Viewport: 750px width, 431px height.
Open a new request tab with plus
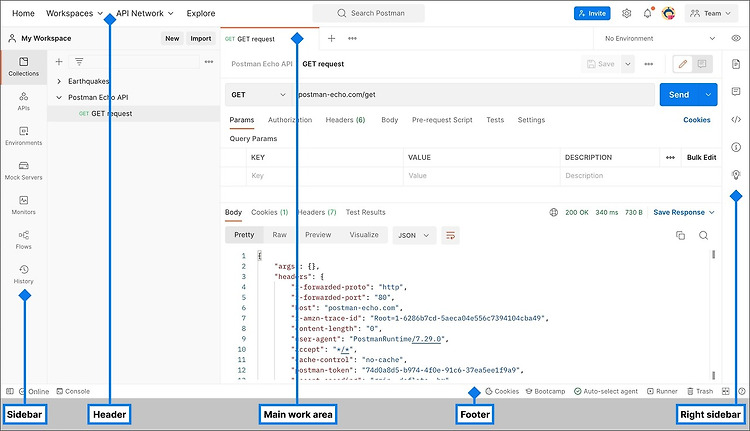(331, 38)
